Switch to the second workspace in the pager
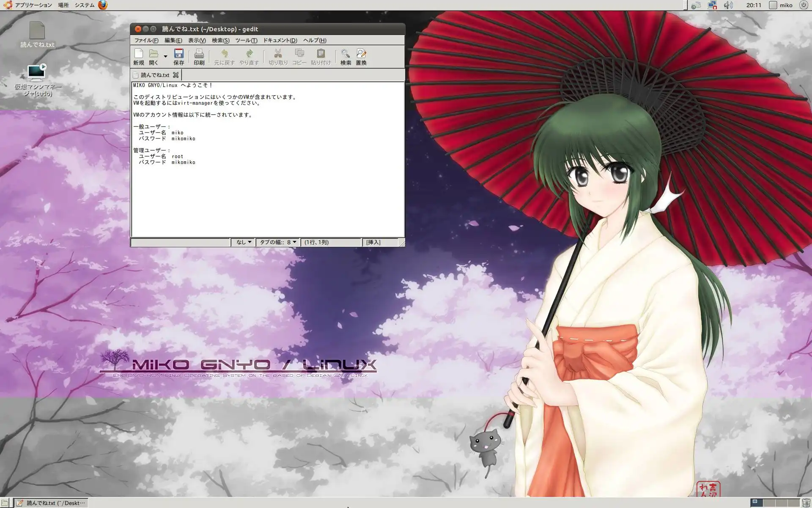Image resolution: width=812 pixels, height=508 pixels. 769,502
